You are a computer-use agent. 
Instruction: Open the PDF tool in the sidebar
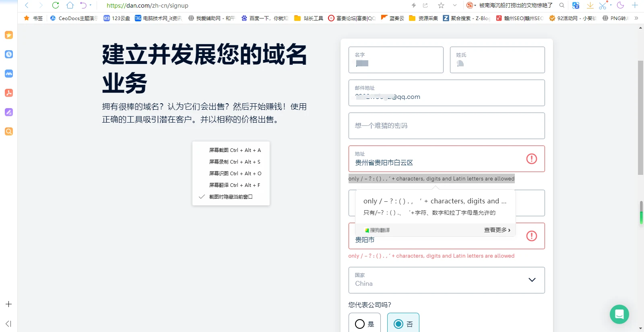point(9,93)
